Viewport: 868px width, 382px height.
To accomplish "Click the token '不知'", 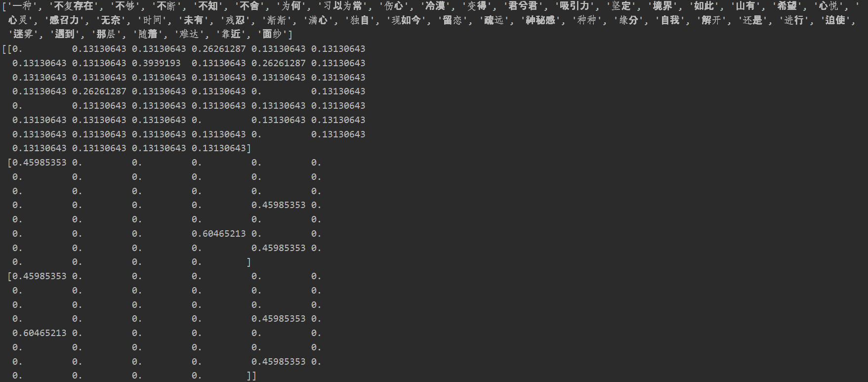I will pyautogui.click(x=207, y=6).
